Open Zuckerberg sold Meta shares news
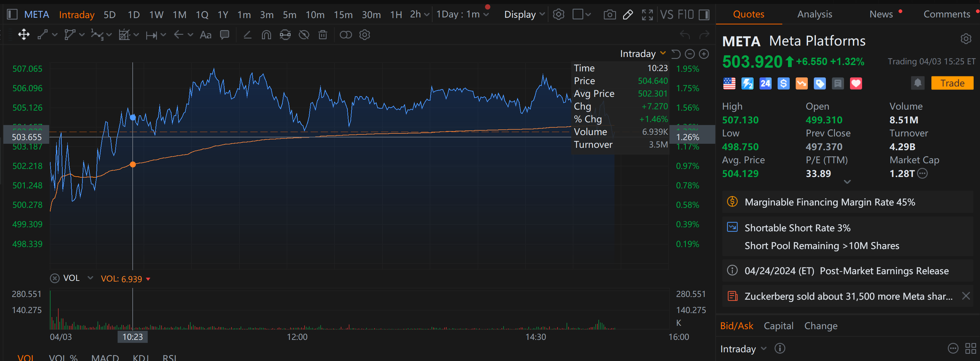 tap(848, 296)
